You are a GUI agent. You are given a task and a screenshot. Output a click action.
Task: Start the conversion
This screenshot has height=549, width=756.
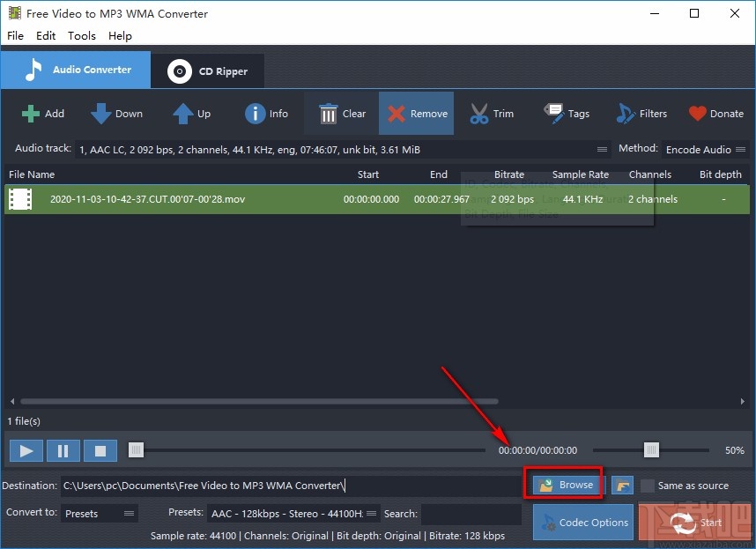(x=695, y=523)
